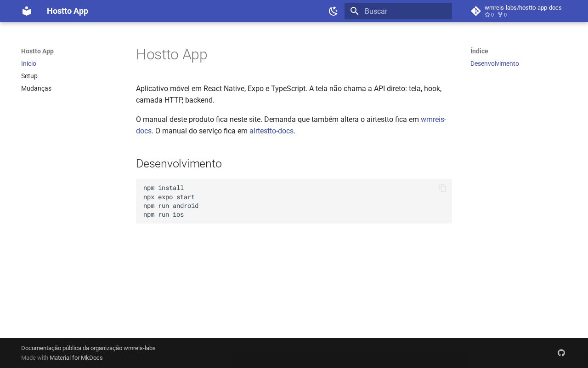Click the Hostto App page heading
The height and width of the screenshot is (368, 588).
point(172,54)
